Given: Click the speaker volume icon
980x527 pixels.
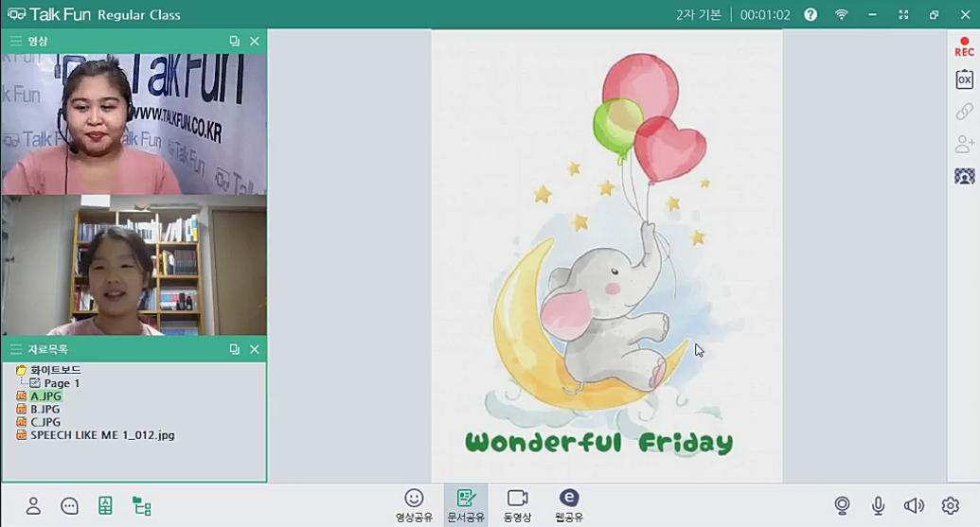Looking at the screenshot, I should (x=914, y=505).
